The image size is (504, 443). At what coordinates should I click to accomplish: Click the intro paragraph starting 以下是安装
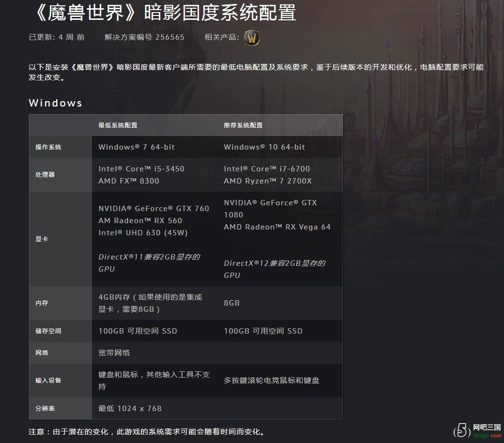[256, 72]
